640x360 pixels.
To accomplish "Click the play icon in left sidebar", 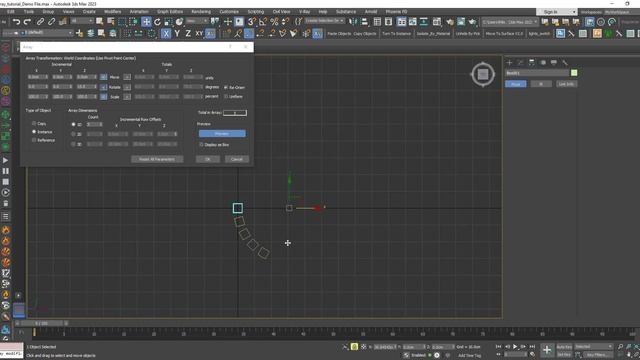I will coord(5,160).
